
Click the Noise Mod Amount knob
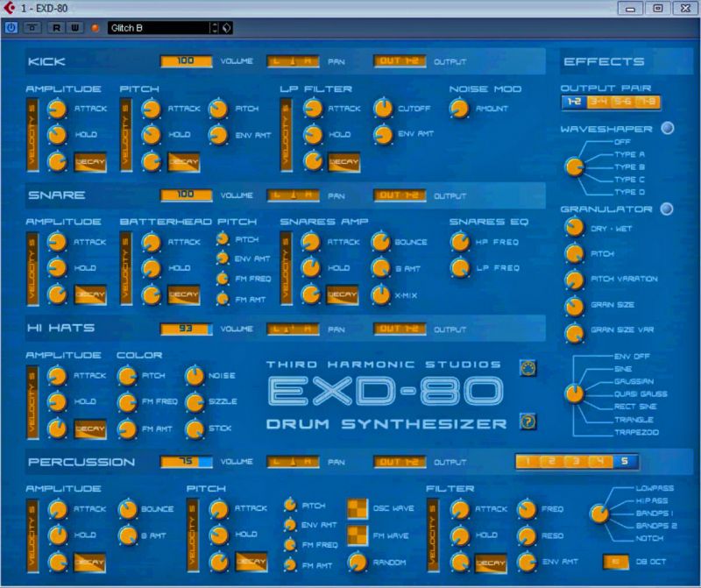point(459,109)
